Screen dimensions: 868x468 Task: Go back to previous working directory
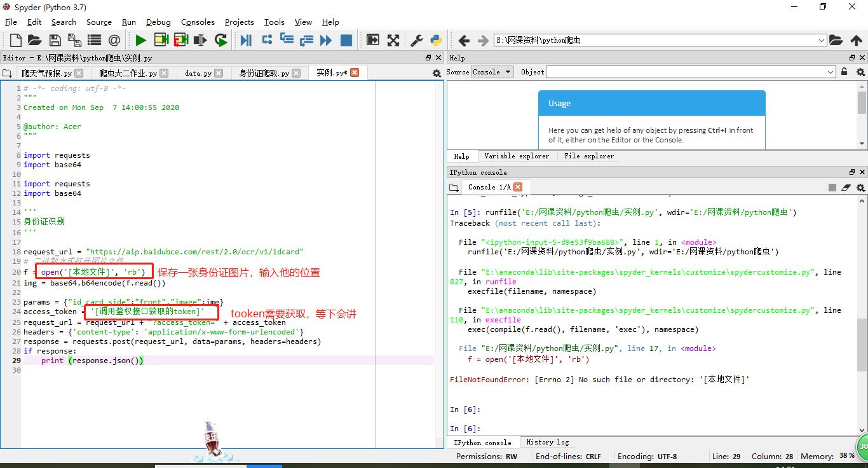pos(464,40)
